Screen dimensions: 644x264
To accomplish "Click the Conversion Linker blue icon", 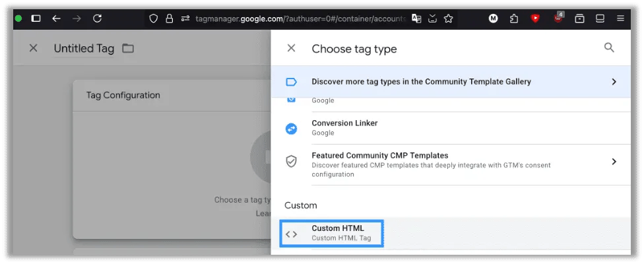I will click(291, 129).
